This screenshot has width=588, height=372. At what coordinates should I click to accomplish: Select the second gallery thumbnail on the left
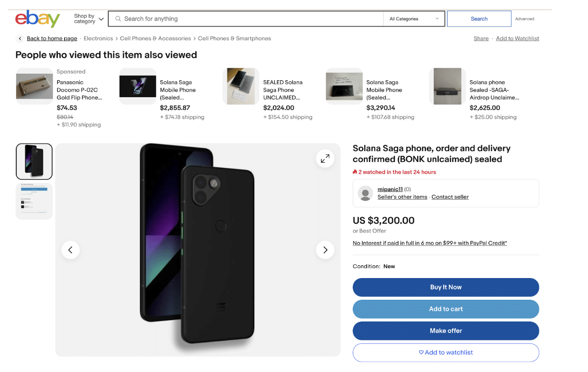click(x=34, y=201)
